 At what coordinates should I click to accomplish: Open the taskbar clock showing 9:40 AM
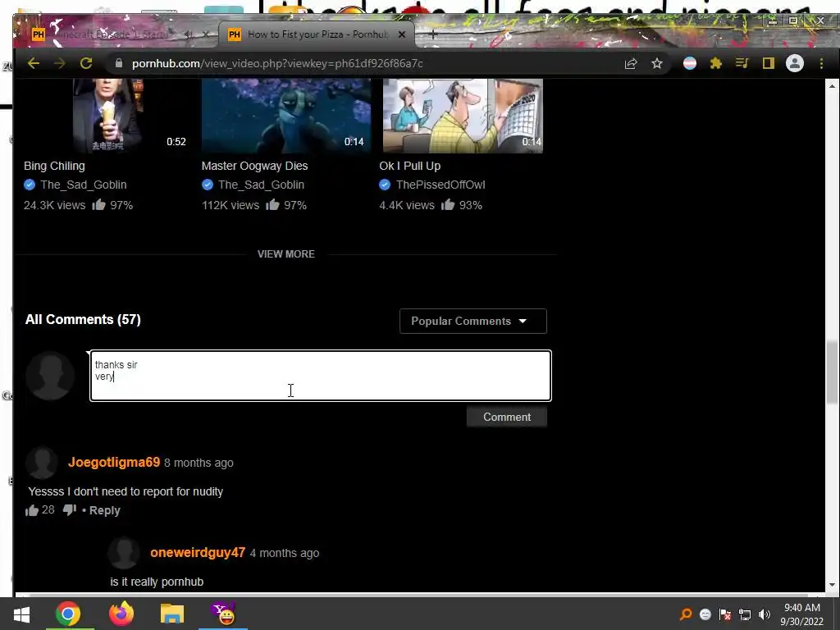click(802, 614)
